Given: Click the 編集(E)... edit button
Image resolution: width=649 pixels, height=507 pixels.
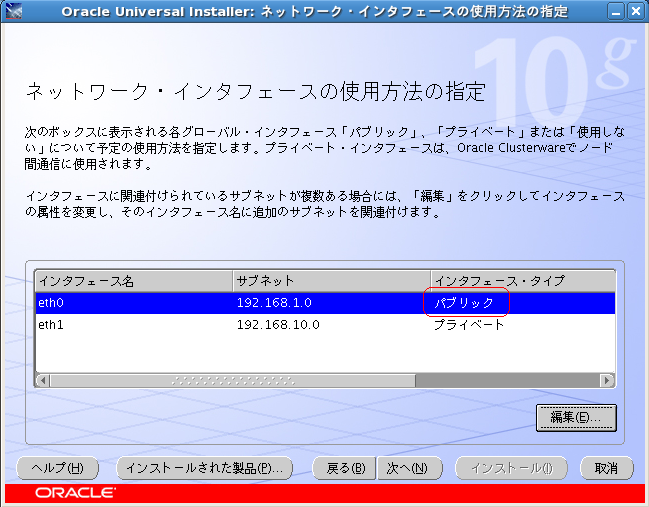Looking at the screenshot, I should (576, 418).
